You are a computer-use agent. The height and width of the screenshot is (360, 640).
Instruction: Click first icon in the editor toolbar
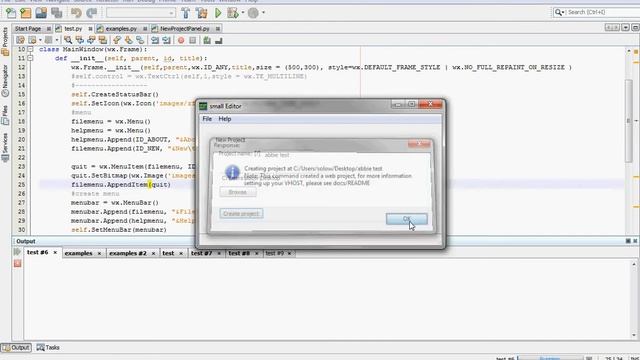[x=20, y=40]
